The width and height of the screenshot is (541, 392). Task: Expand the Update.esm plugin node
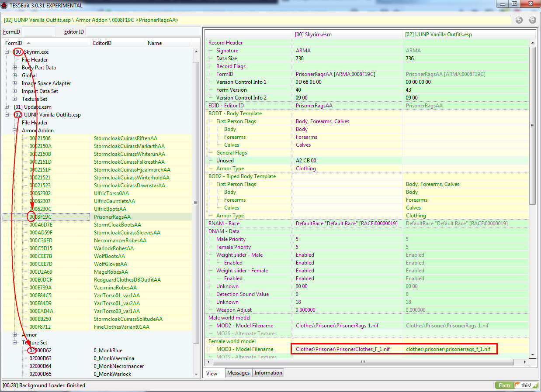pyautogui.click(x=7, y=107)
